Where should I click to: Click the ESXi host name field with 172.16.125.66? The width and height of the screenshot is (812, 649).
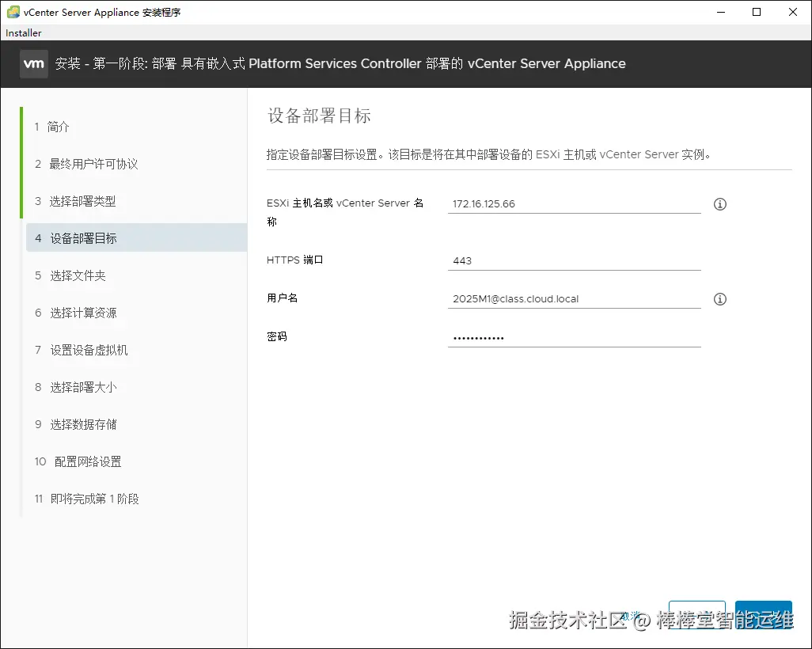coord(574,203)
